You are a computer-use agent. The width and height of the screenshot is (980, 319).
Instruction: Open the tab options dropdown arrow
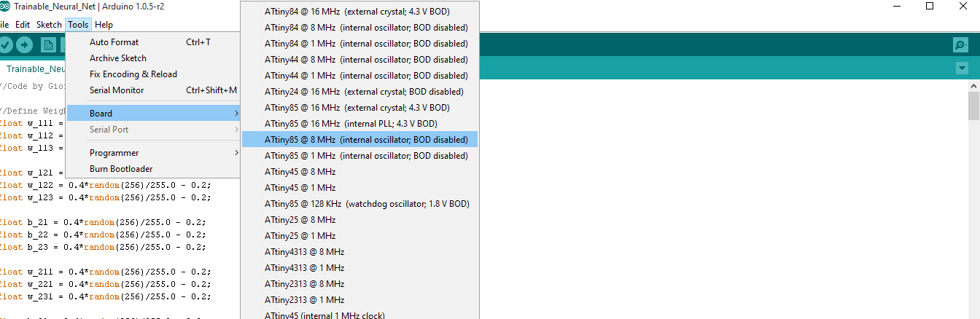(x=962, y=68)
